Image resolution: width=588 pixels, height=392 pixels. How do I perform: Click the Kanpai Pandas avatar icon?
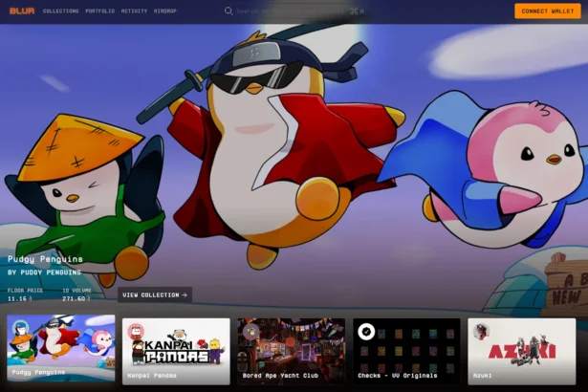click(136, 331)
